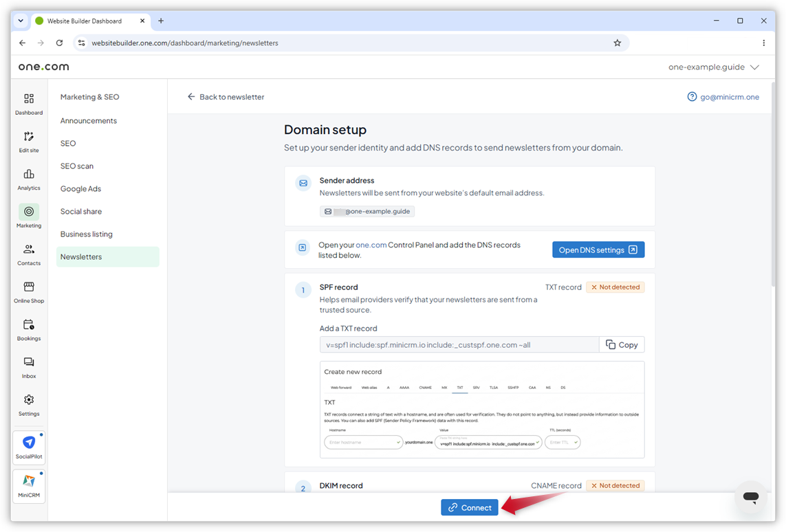The image size is (786, 532).
Task: Open Social share
Action: pos(81,212)
